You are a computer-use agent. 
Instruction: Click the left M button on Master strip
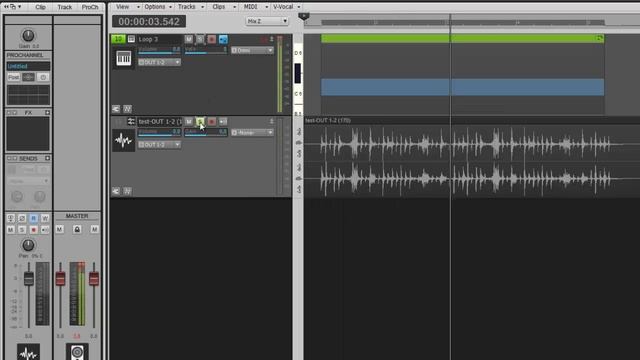click(60, 229)
